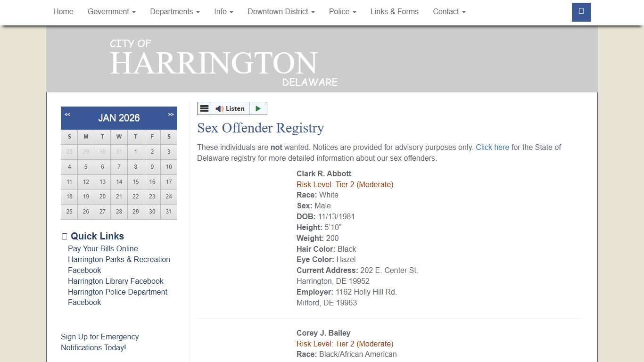Click the Quick Links icon
Viewport: 644px width, 362px height.
point(64,236)
